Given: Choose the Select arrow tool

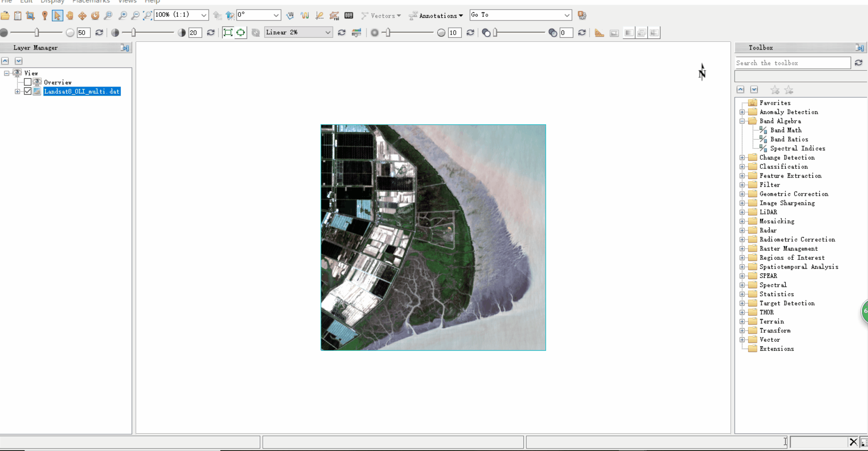Looking at the screenshot, I should (57, 15).
